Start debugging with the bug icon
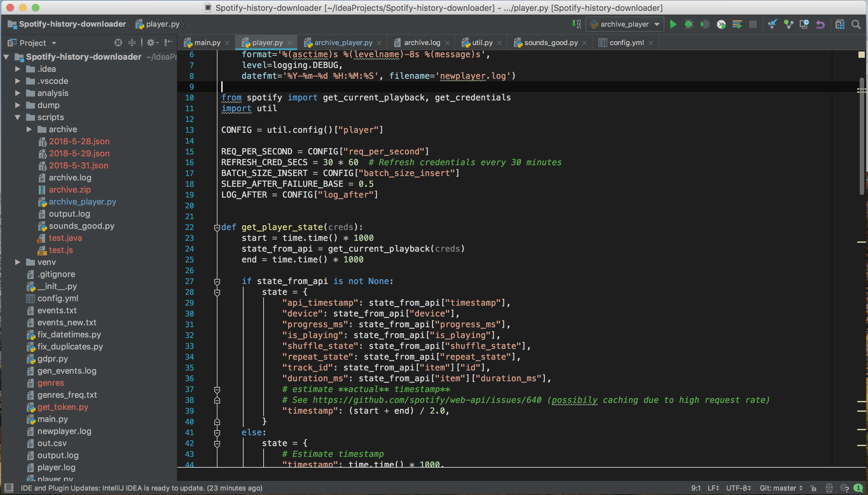The height and width of the screenshot is (495, 868). tap(689, 24)
